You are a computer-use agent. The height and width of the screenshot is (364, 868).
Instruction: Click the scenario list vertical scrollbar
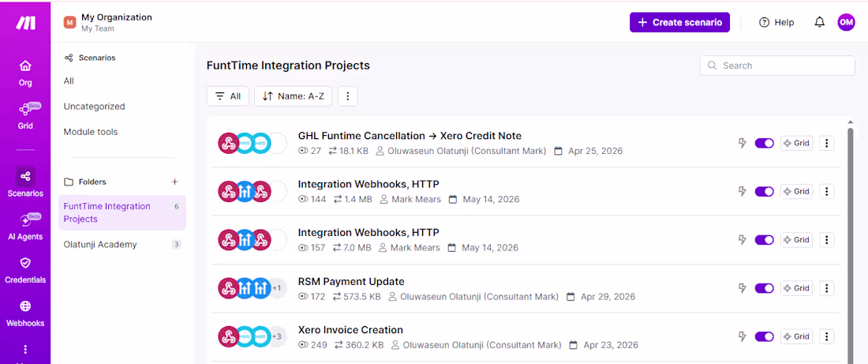coord(851,244)
